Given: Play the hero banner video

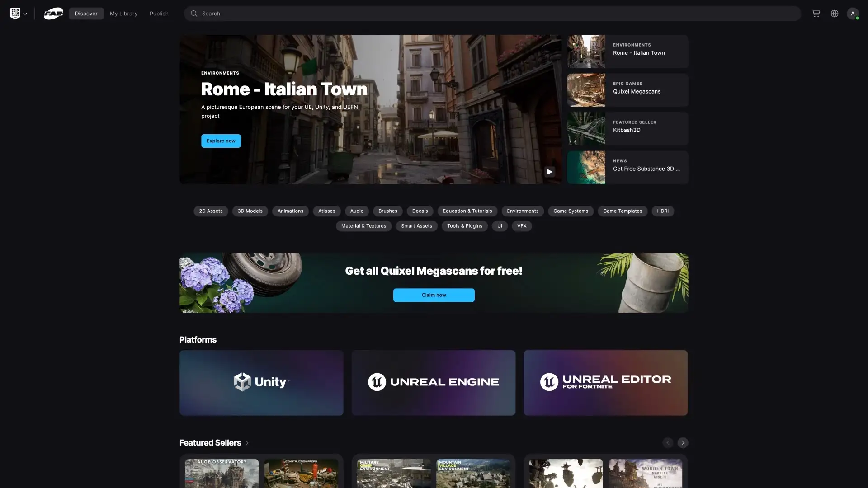Looking at the screenshot, I should click(x=549, y=172).
